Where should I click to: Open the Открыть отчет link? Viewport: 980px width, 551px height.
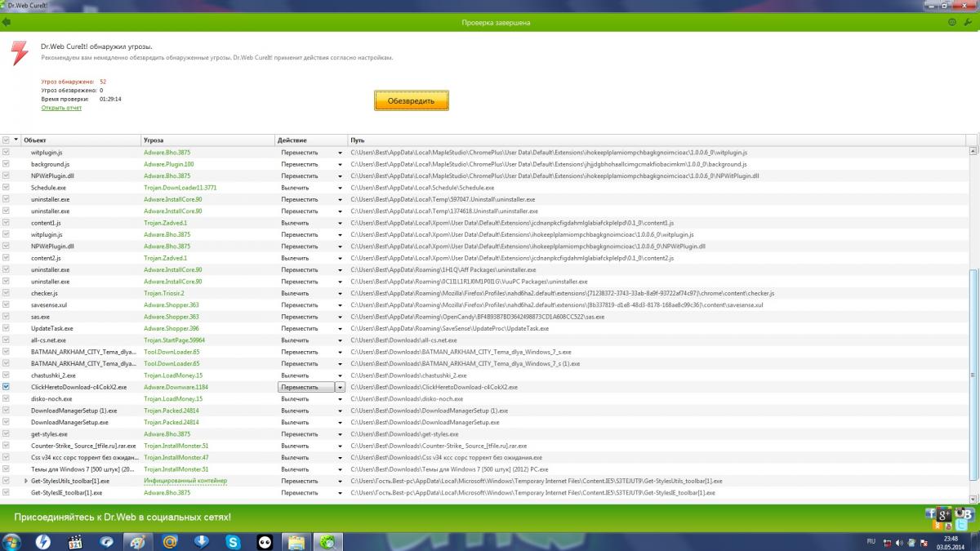(61, 108)
